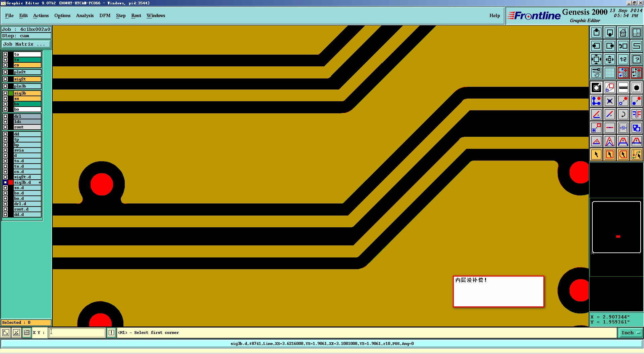Click the red-bordered left layer display icon

[x=623, y=73]
